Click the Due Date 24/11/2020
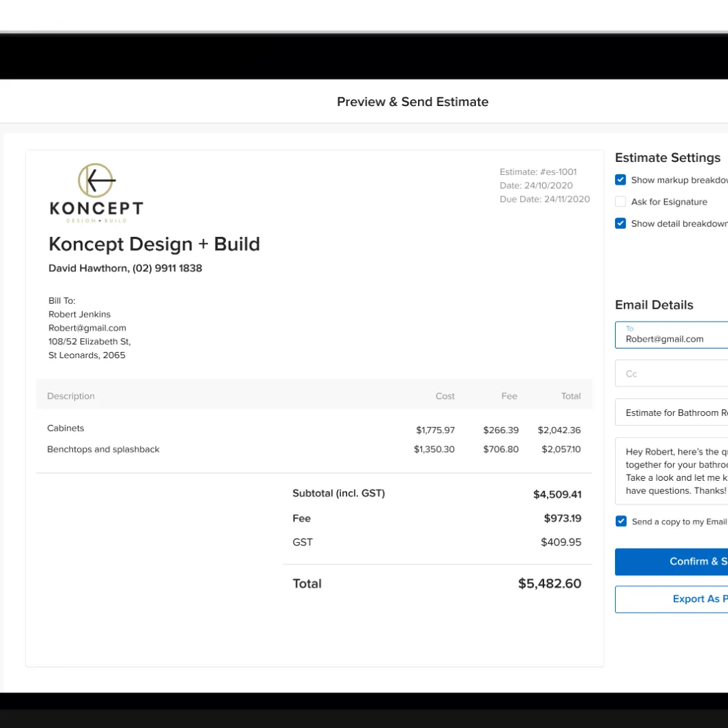Viewport: 728px width, 728px height. tap(545, 198)
